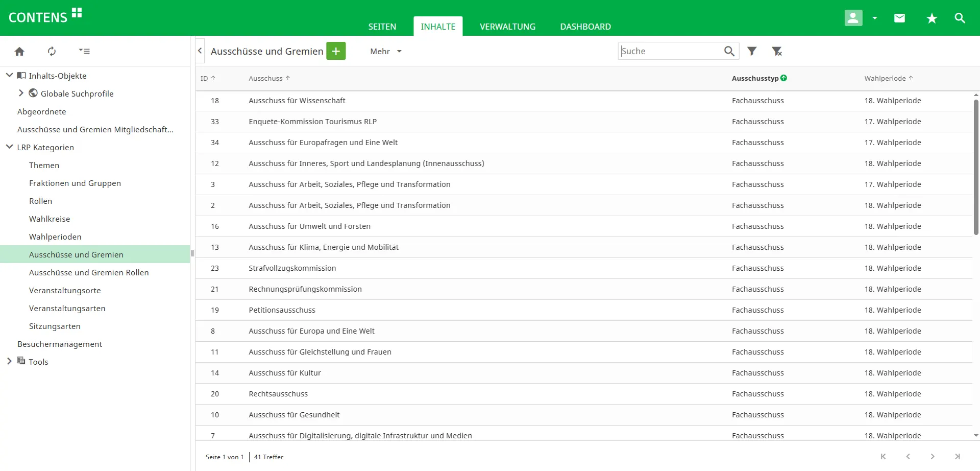Open the user profile avatar menu
The height and width of the screenshot is (471, 980).
[853, 18]
